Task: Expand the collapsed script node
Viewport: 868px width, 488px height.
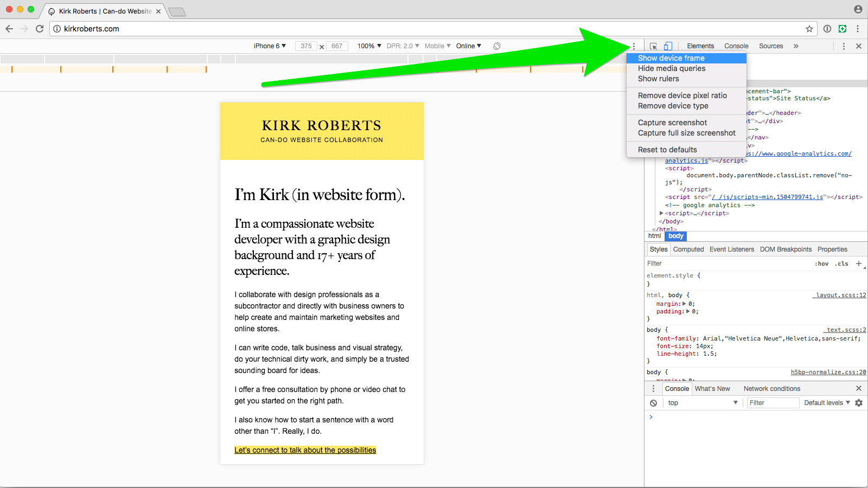Action: click(661, 214)
